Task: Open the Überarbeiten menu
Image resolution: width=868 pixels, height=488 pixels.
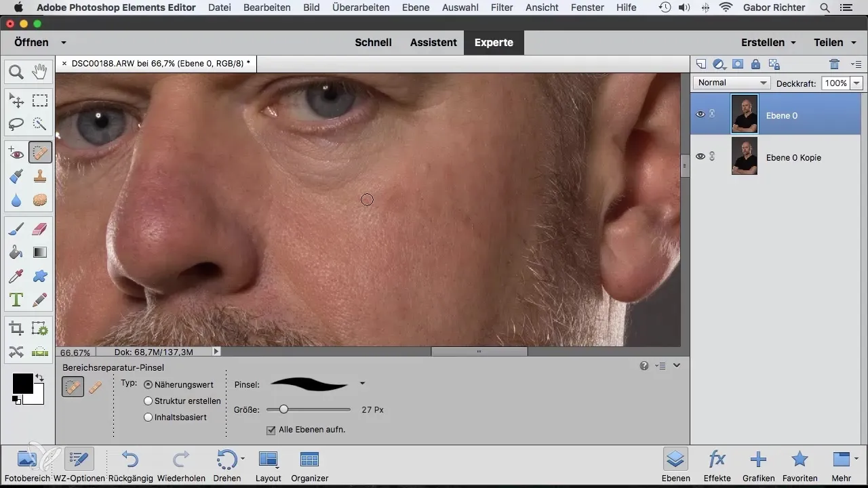Action: pos(361,7)
